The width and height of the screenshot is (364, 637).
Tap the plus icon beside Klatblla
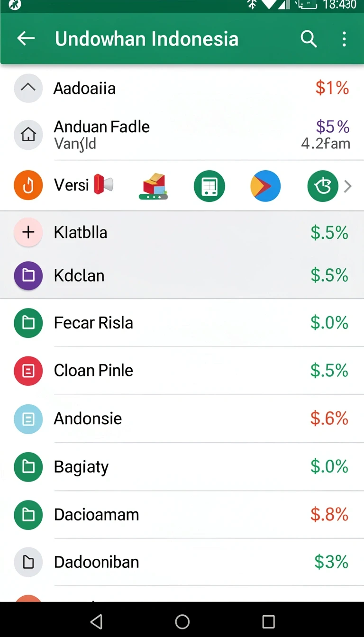click(28, 233)
